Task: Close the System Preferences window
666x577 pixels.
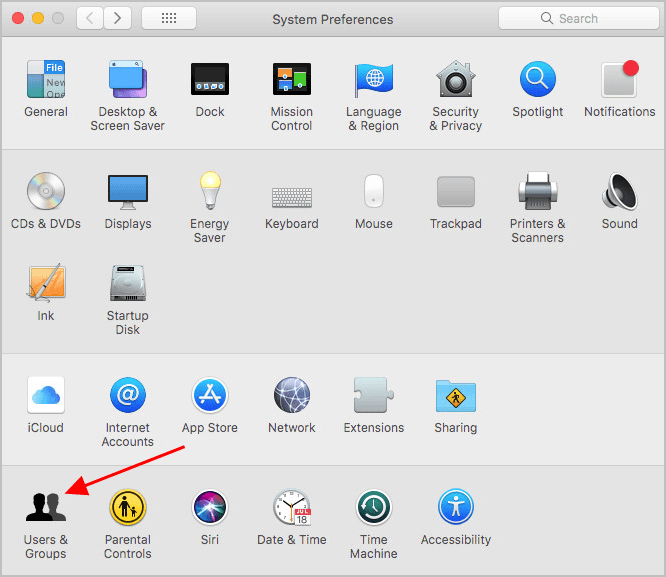Action: point(18,18)
